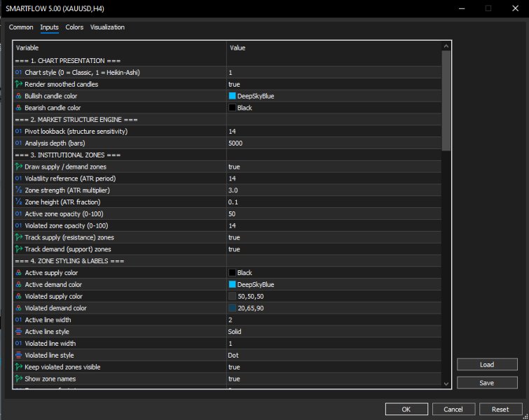The image size is (529, 420).
Task: Click the Save button
Action: 487,383
